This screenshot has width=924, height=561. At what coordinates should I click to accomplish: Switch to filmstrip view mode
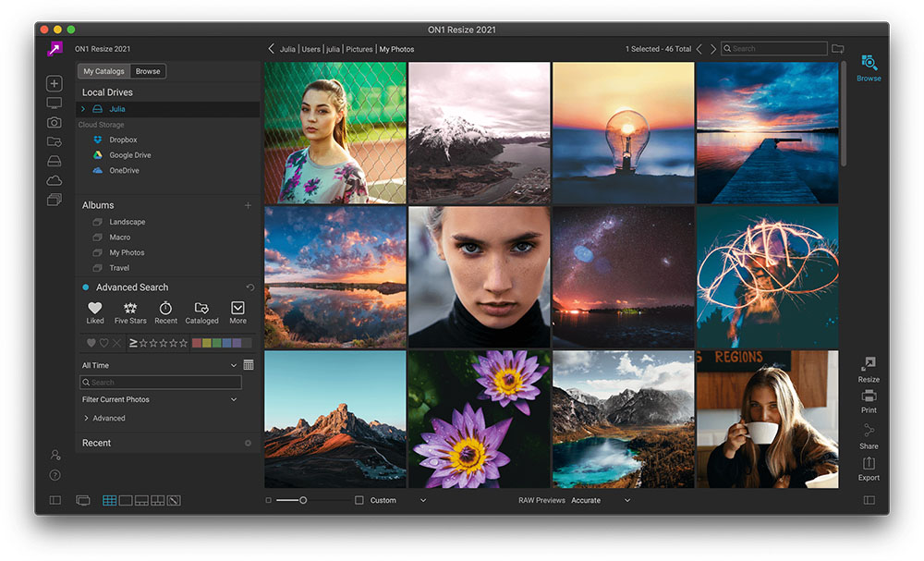(x=141, y=500)
